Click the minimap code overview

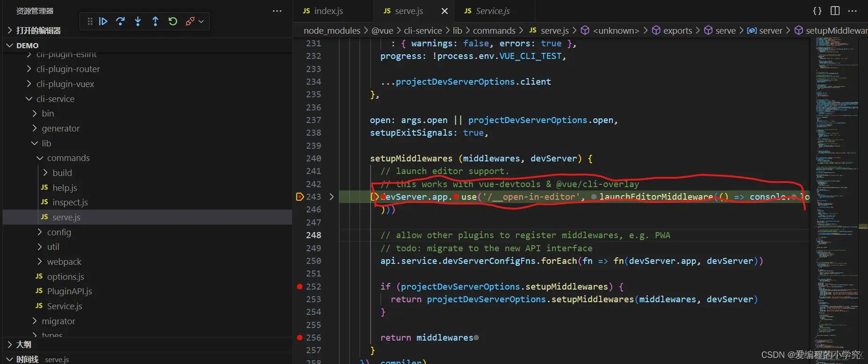click(x=836, y=187)
